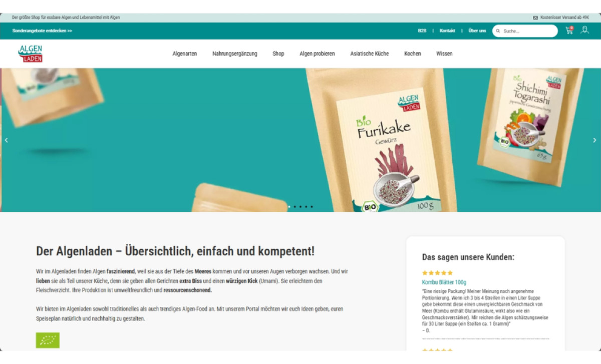Open the Shop menu item
This screenshot has width=601, height=364.
pos(278,54)
